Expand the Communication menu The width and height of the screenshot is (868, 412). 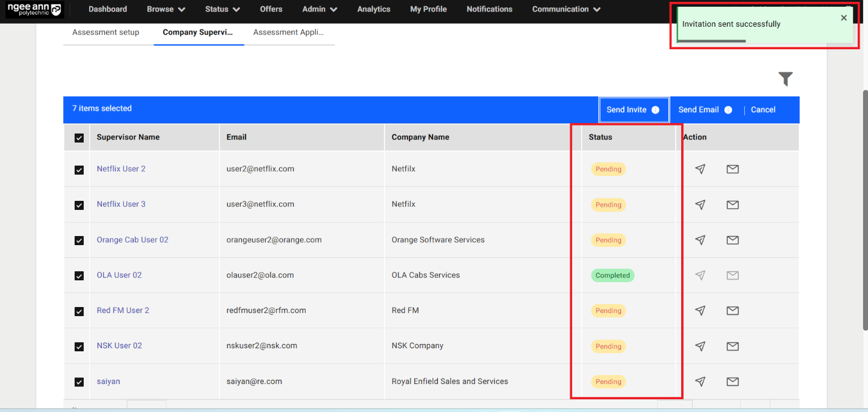tap(566, 9)
